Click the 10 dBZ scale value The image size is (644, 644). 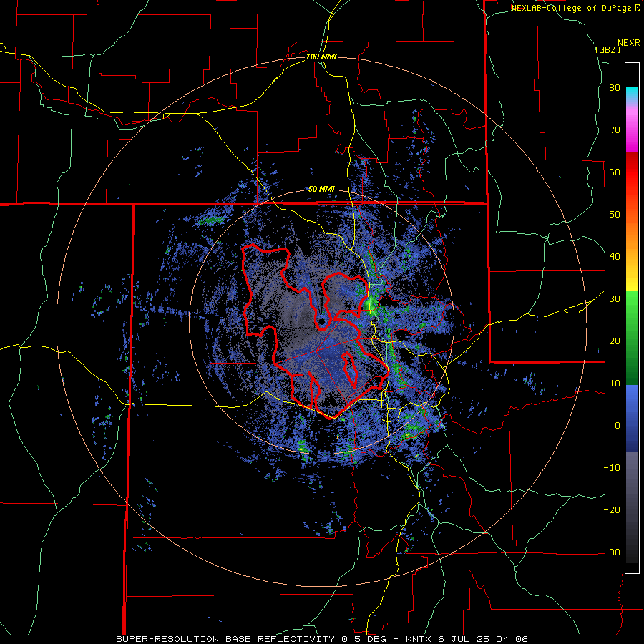615,384
